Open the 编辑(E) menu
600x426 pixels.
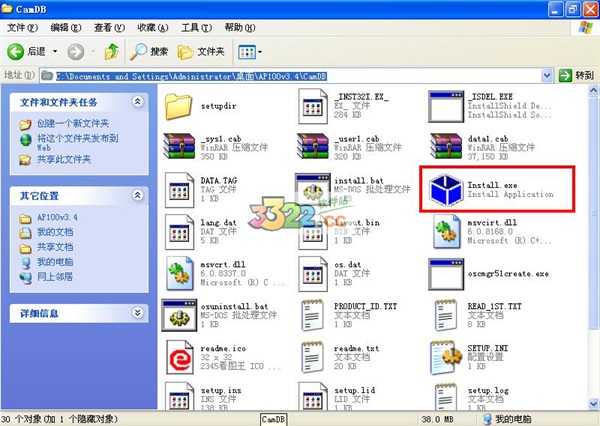(x=66, y=28)
